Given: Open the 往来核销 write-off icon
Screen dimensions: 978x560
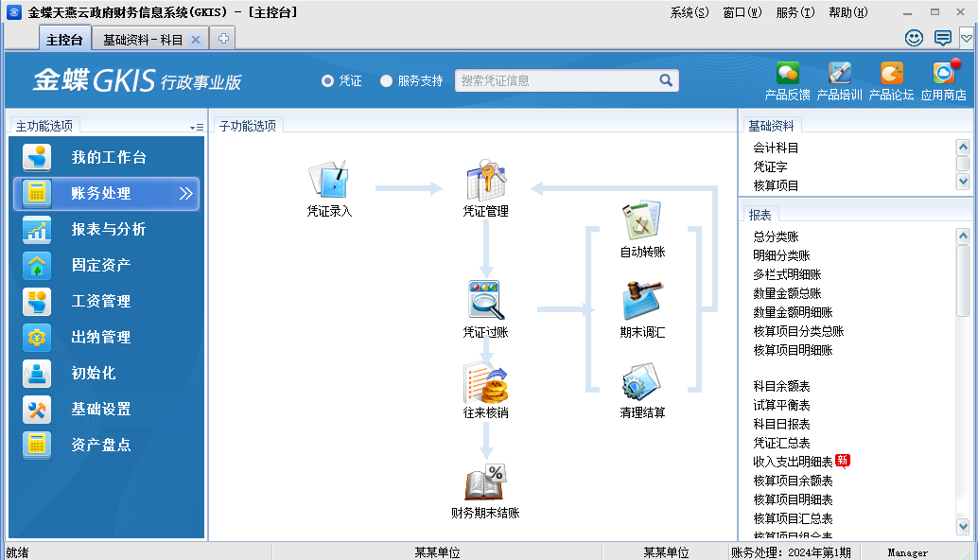Looking at the screenshot, I should point(486,383).
